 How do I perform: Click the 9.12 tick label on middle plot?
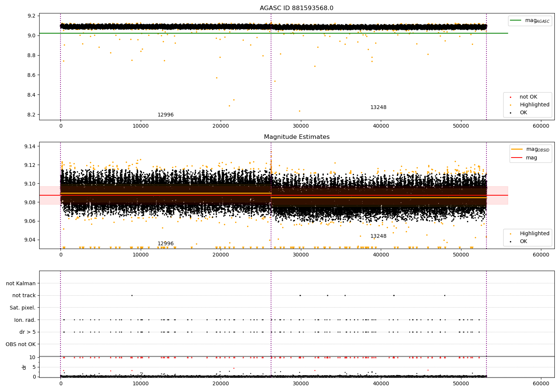[31, 165]
